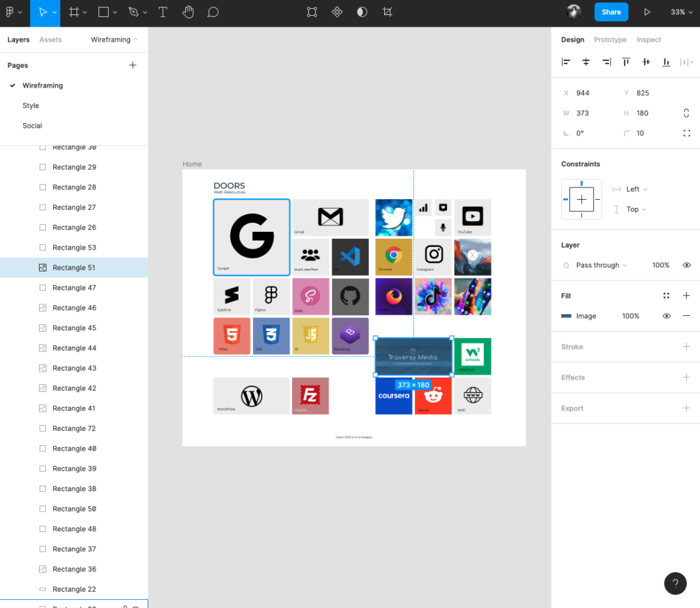Switch to the Design tab
This screenshot has height=608, width=700.
[573, 40]
